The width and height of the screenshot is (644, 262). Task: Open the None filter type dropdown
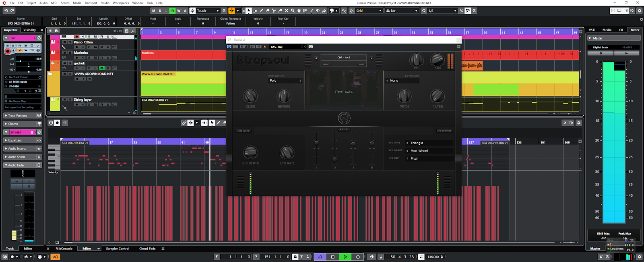tap(402, 81)
